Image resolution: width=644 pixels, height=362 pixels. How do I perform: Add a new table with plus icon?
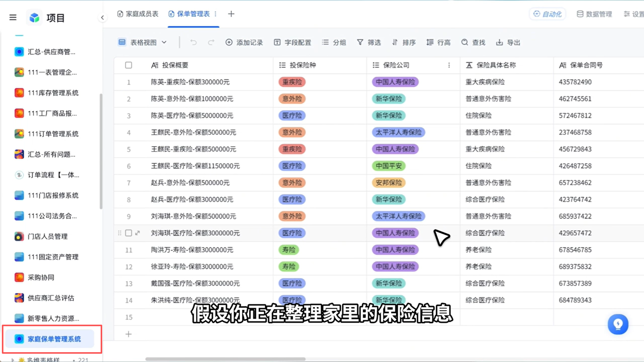[x=231, y=14]
